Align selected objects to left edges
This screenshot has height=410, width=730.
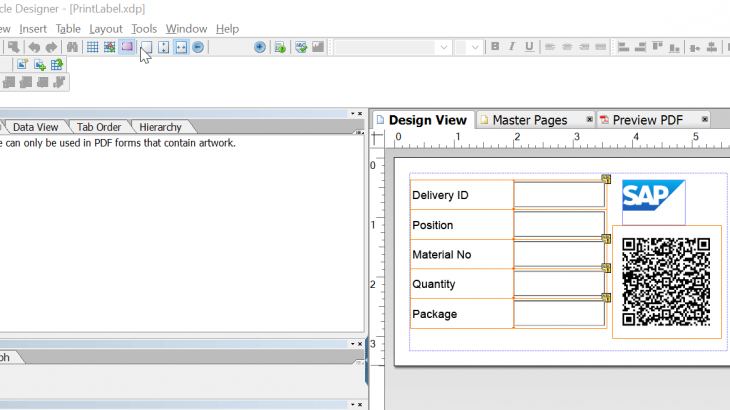pos(623,47)
